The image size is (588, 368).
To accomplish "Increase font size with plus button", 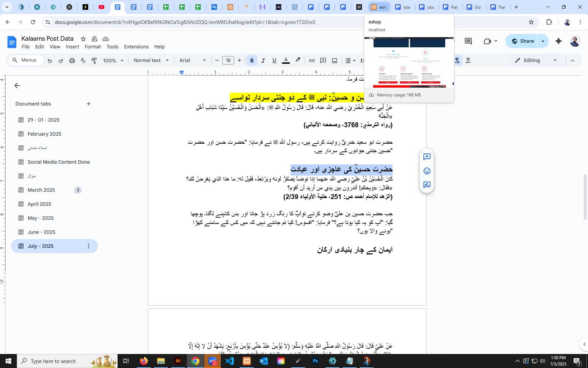I will [239, 60].
